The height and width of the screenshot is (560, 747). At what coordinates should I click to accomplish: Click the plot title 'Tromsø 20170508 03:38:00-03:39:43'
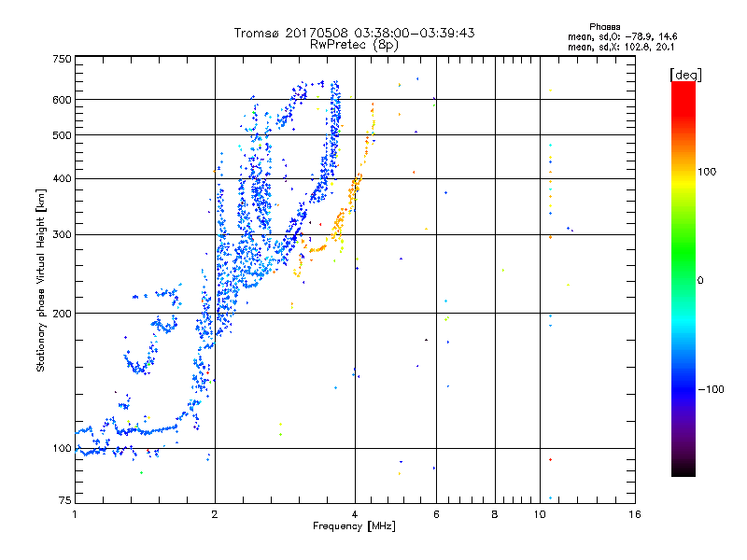(354, 33)
